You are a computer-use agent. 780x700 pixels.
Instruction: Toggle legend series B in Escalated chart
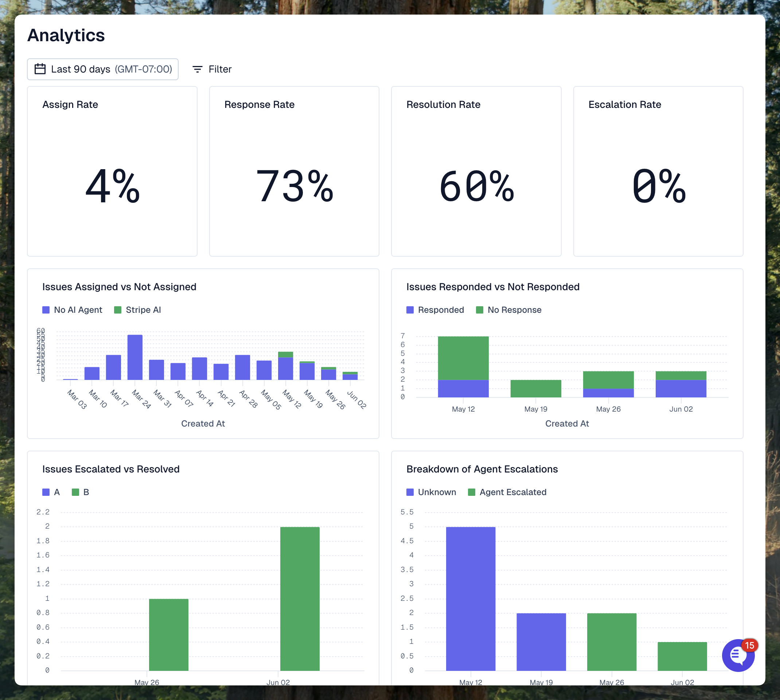[x=80, y=492]
